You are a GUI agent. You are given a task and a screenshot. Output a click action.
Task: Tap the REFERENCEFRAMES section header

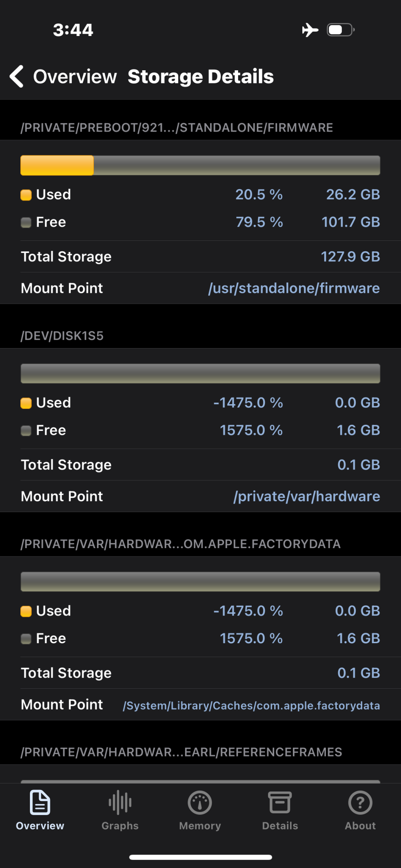point(181,752)
